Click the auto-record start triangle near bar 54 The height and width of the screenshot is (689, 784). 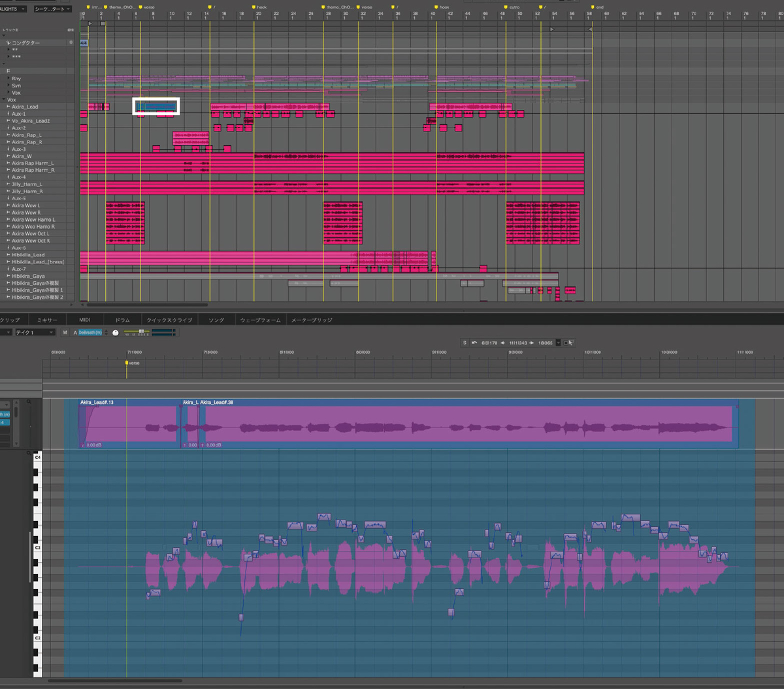[552, 29]
